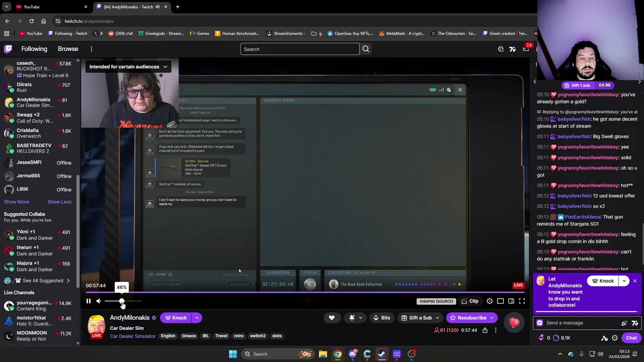Viewport: 644px width, 362px height.
Task: Toggle the follow heart button
Action: click(x=332, y=318)
